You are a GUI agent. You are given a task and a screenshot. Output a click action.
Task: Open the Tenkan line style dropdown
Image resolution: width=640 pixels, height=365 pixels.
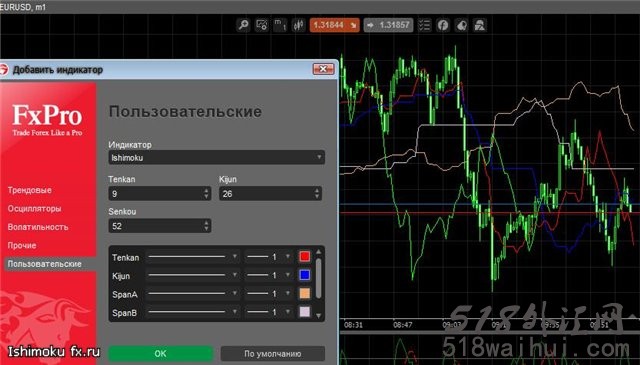coord(192,257)
